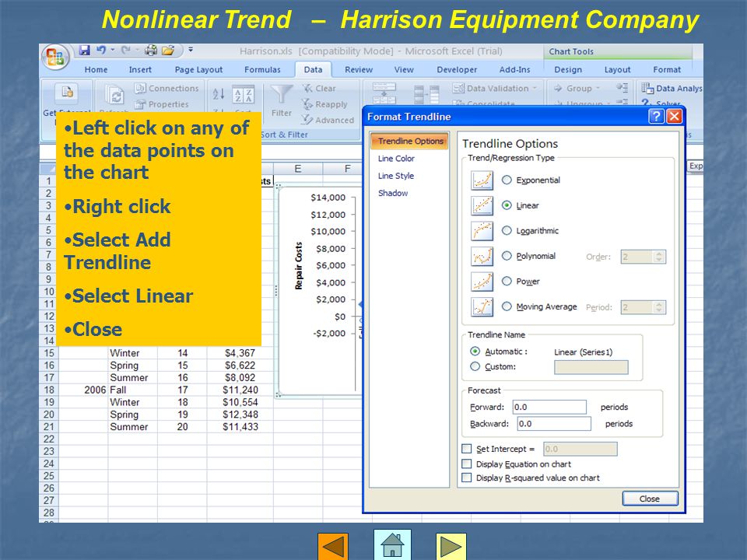Click the Redo icon in quick access toolbar
Viewport: 747px width, 560px height.
tap(125, 50)
